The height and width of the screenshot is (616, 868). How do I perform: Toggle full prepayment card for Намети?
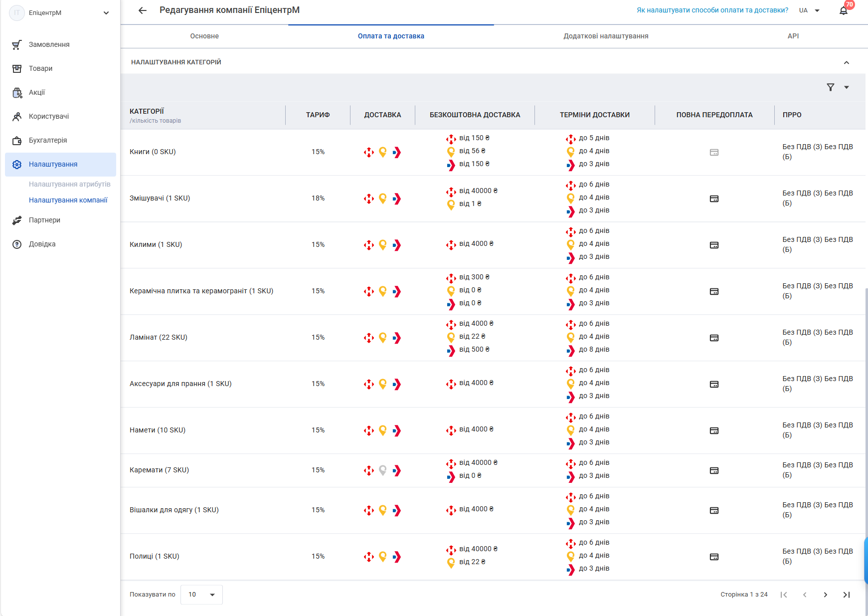714,430
